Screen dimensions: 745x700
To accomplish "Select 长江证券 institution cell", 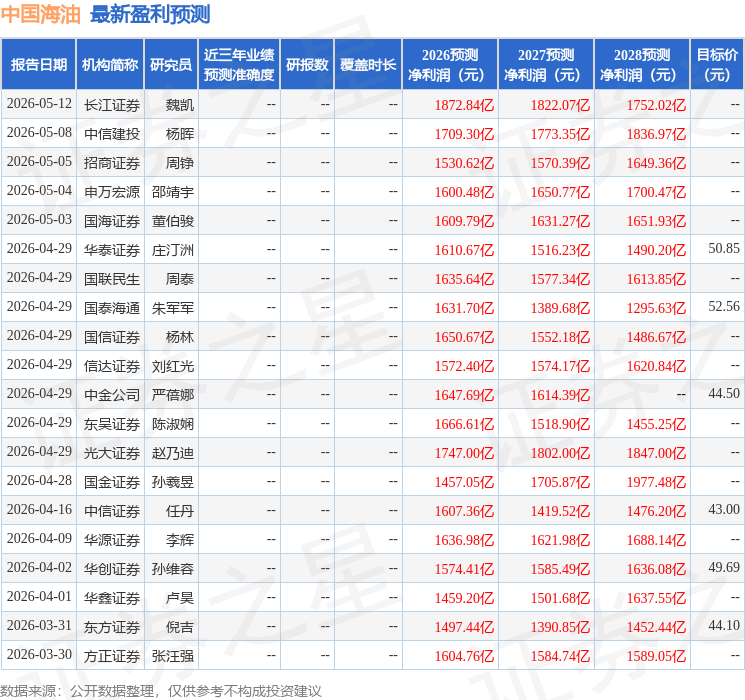I will click(112, 105).
